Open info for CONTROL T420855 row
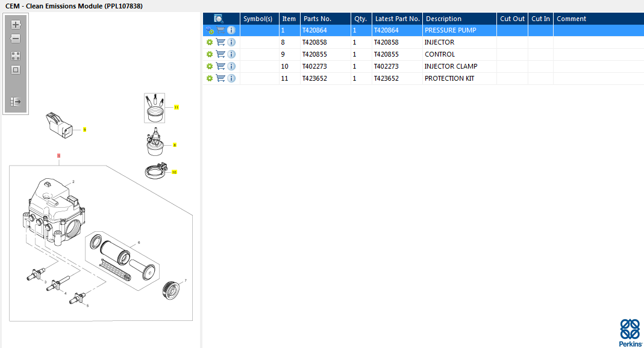This screenshot has width=644, height=348. (x=231, y=54)
